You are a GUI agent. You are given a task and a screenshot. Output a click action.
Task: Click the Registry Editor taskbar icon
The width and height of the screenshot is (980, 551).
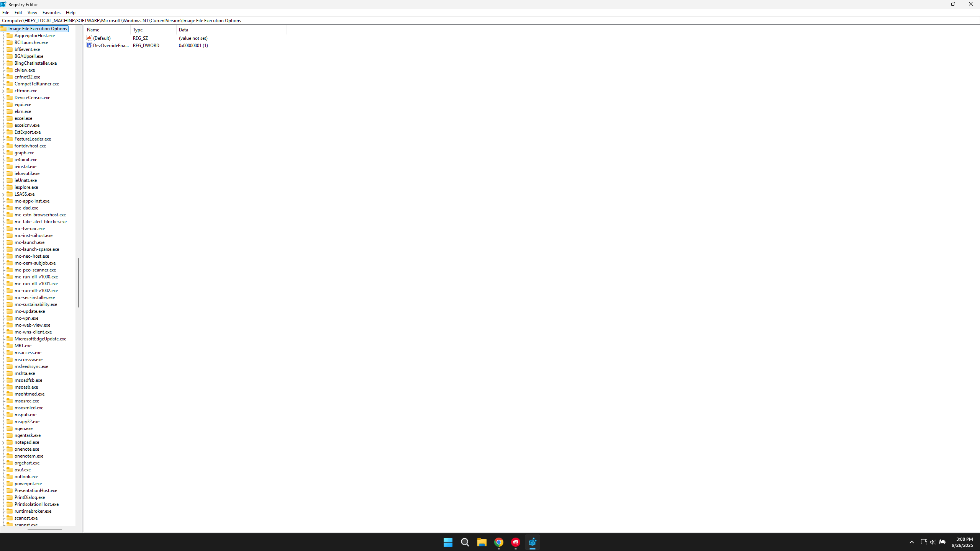[532, 542]
